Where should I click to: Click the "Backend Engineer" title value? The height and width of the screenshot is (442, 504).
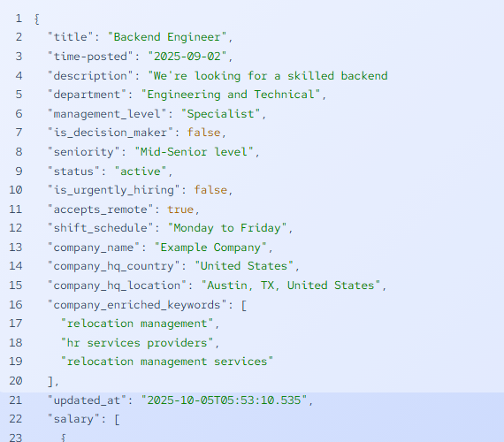(167, 37)
